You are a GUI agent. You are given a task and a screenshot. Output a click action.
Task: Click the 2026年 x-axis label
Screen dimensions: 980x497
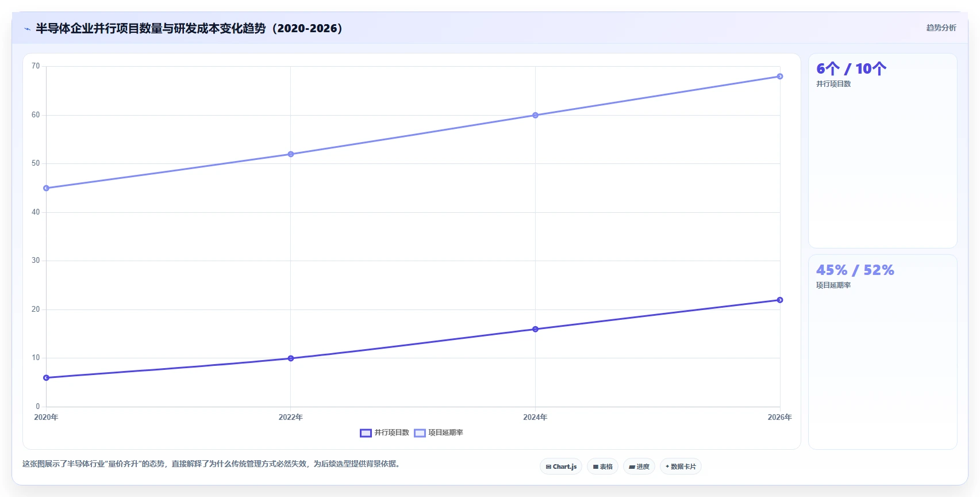pyautogui.click(x=779, y=417)
